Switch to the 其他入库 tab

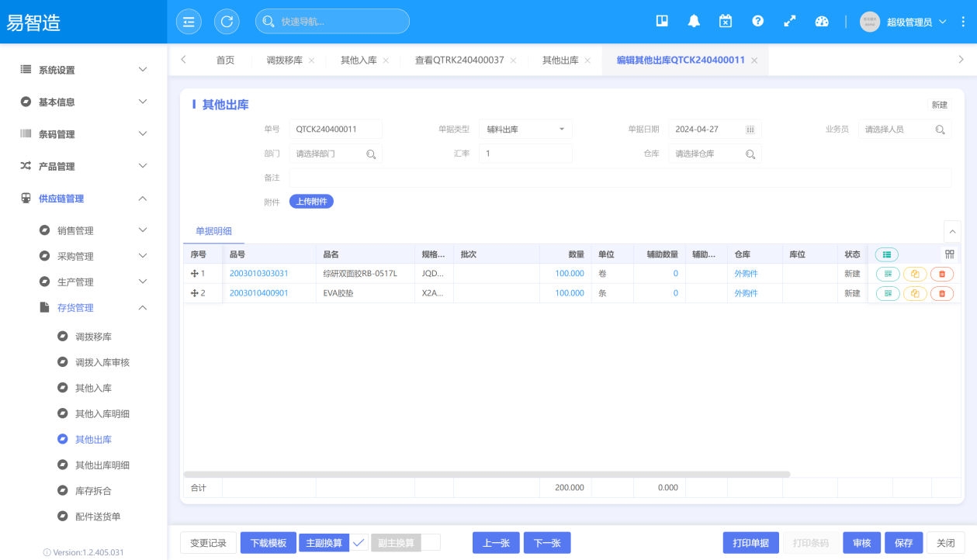coord(358,60)
